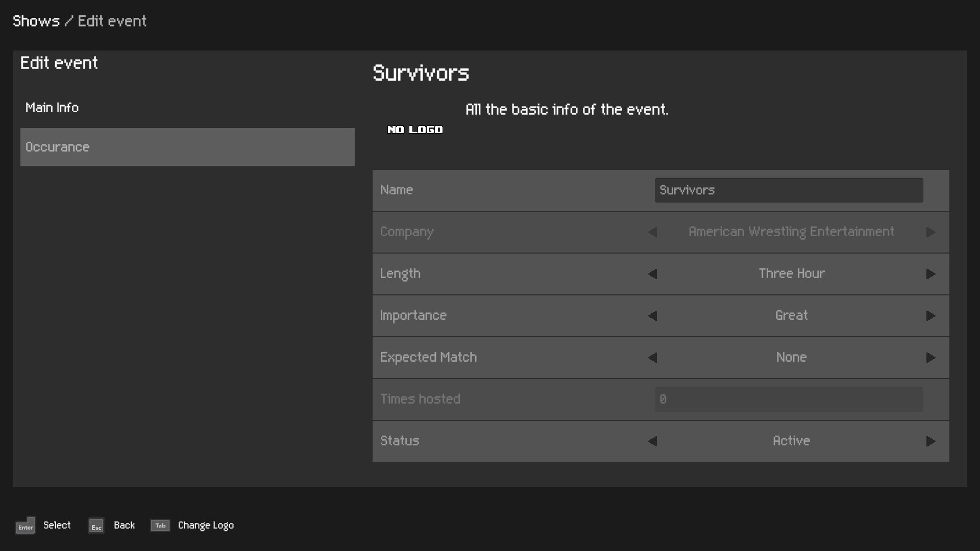
Task: Click the right arrow next to Expected Match
Action: pyautogui.click(x=931, y=358)
